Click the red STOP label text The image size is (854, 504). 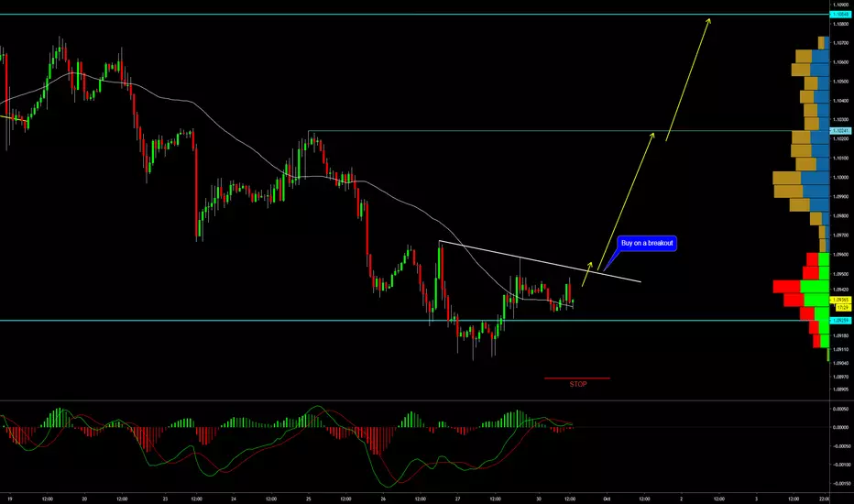click(x=578, y=384)
